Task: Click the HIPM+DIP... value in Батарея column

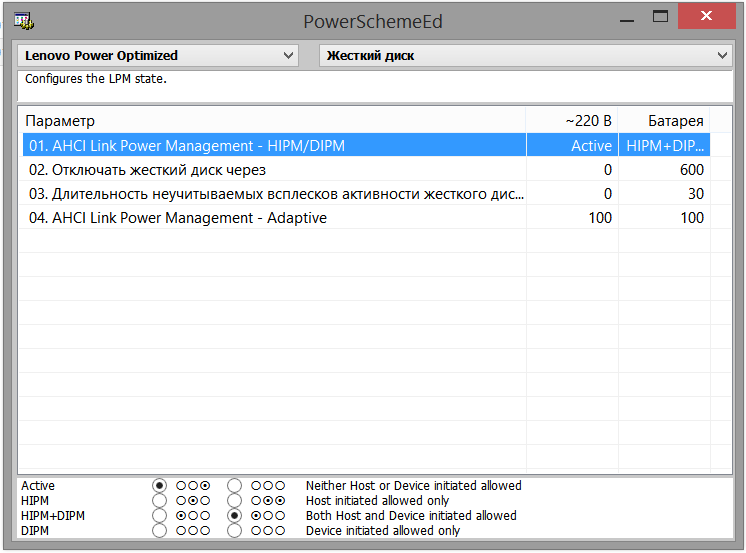Action: pyautogui.click(x=665, y=146)
